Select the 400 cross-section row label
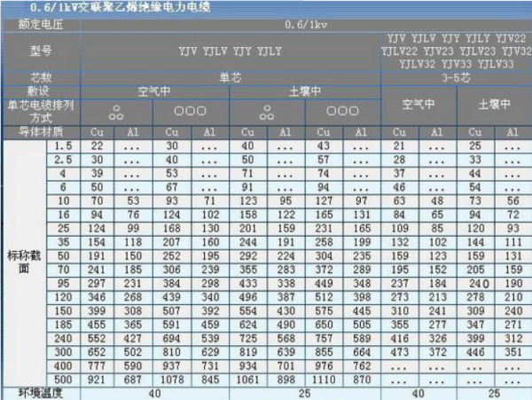The image size is (532, 400). tap(64, 366)
